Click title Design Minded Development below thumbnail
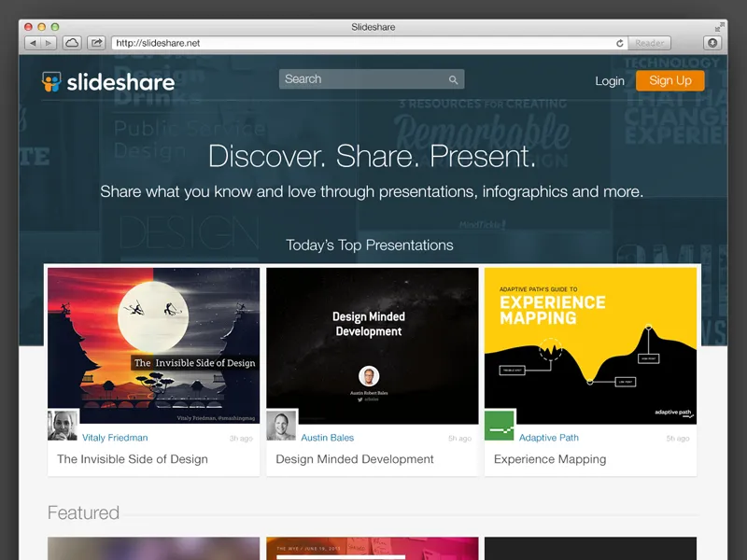 355,459
